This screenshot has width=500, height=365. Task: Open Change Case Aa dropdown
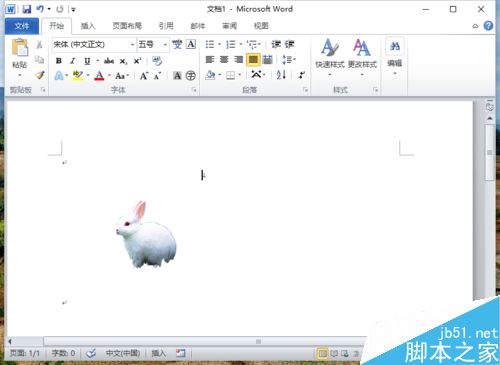(122, 76)
